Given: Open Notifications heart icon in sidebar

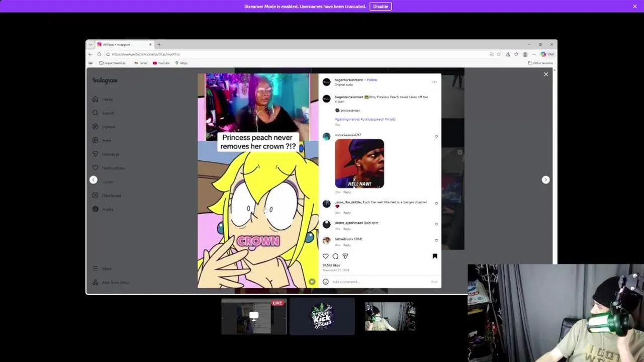Looking at the screenshot, I should (x=96, y=168).
